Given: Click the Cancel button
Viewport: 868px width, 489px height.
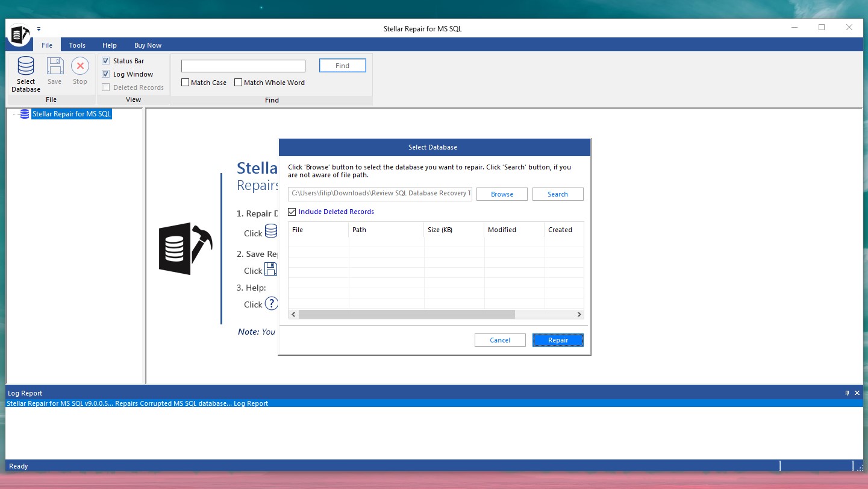Looking at the screenshot, I should (500, 340).
